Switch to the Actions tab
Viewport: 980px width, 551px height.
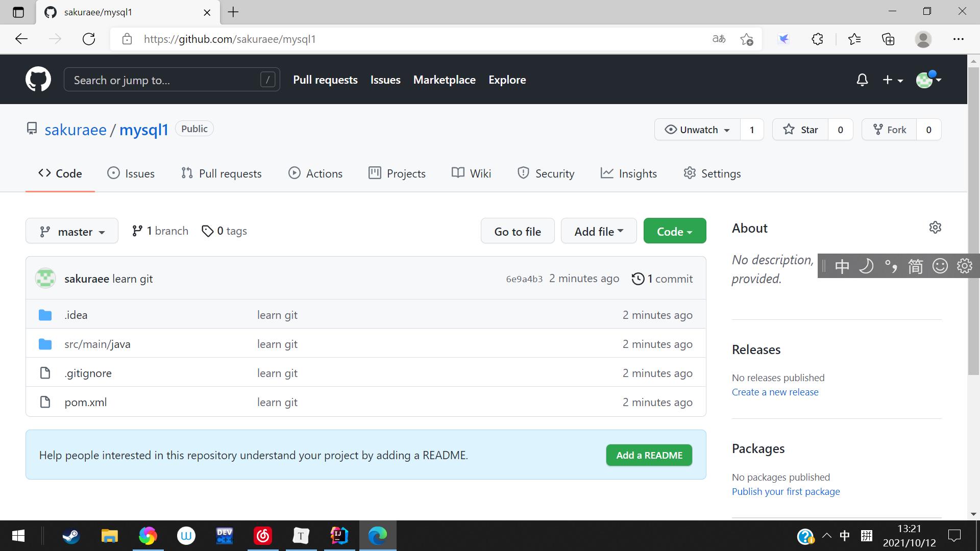point(315,173)
